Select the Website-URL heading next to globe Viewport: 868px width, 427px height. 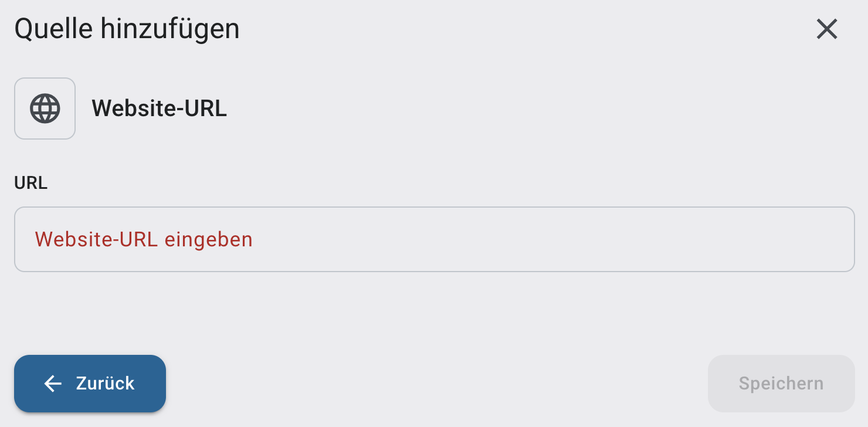pyautogui.click(x=159, y=109)
